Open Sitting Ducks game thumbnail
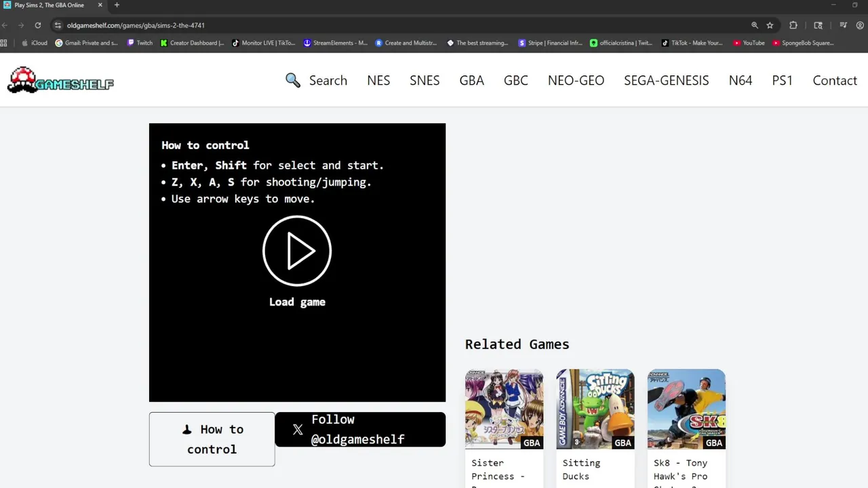Viewport: 868px width, 488px height. pos(595,409)
